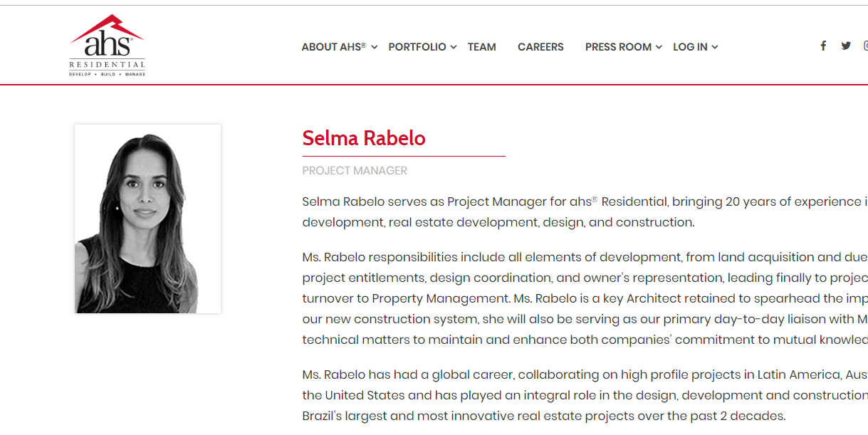Click the paragraph starting 'Ms. Rabelo responsibilities'
868x435 pixels.
point(585,298)
